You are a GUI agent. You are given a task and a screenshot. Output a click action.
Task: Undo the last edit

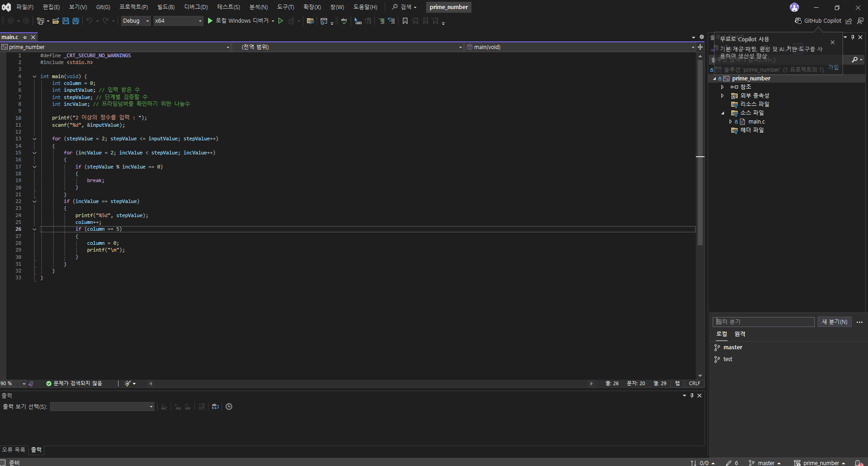point(89,21)
